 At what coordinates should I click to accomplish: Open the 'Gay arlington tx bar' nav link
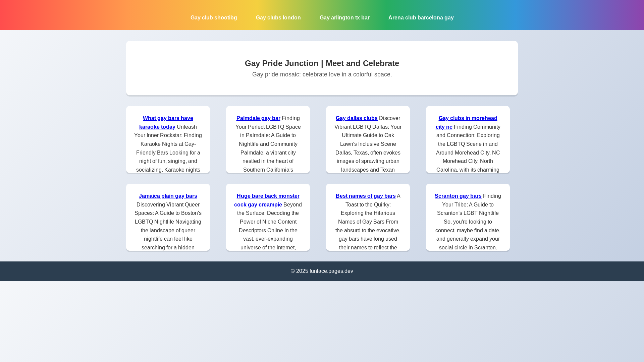[344, 17]
